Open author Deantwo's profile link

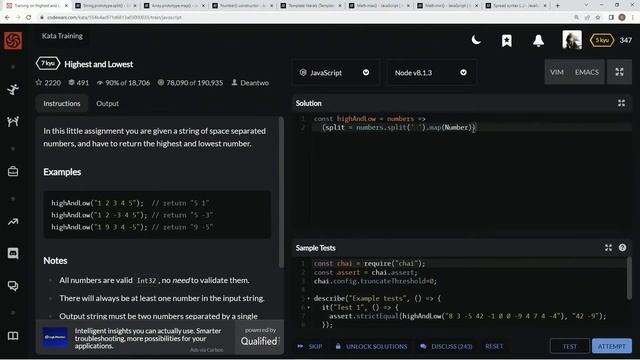[250, 82]
